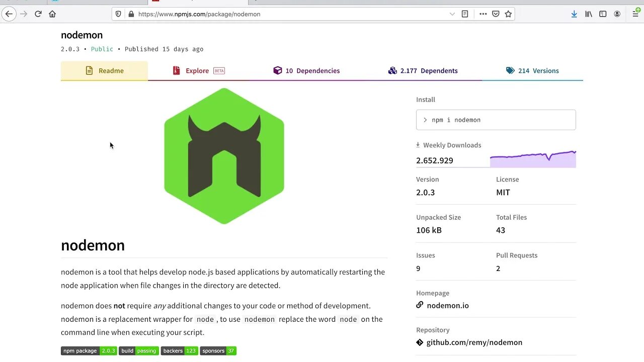644x362 pixels.
Task: Open the Firefox hamburger menu
Action: [635, 14]
